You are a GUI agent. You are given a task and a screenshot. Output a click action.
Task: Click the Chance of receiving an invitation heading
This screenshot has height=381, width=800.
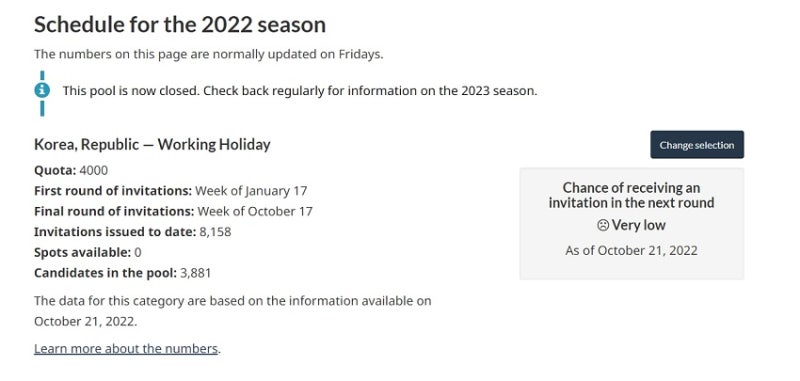pos(631,195)
